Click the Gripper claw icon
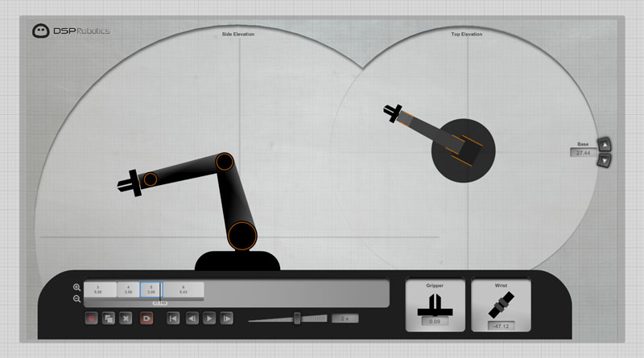The width and height of the screenshot is (644, 358). pyautogui.click(x=434, y=304)
